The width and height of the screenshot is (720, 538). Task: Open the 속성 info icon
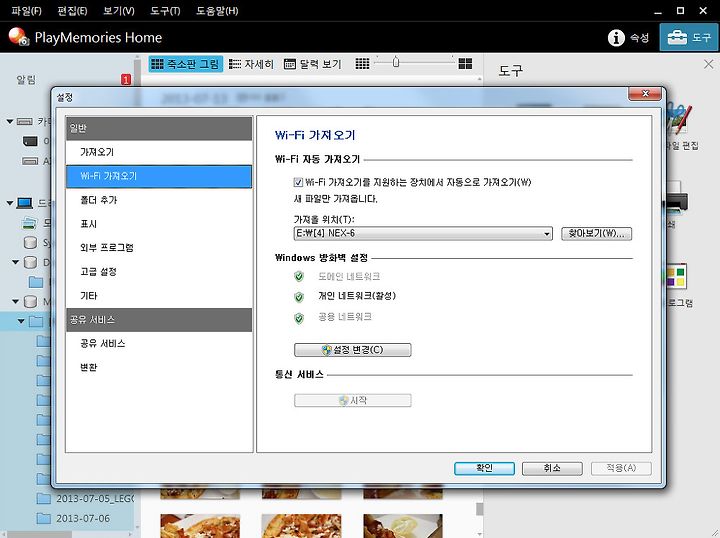(x=616, y=38)
